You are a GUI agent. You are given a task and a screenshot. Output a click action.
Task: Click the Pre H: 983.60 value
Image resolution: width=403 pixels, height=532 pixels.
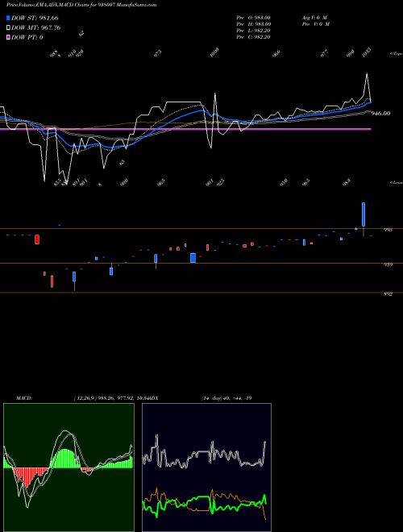(253, 24)
